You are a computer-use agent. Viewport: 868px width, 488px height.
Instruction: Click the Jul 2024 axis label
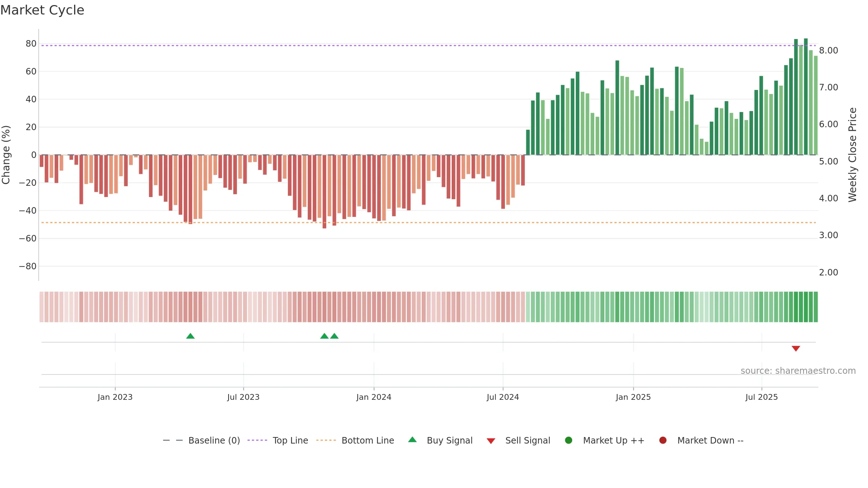[503, 397]
